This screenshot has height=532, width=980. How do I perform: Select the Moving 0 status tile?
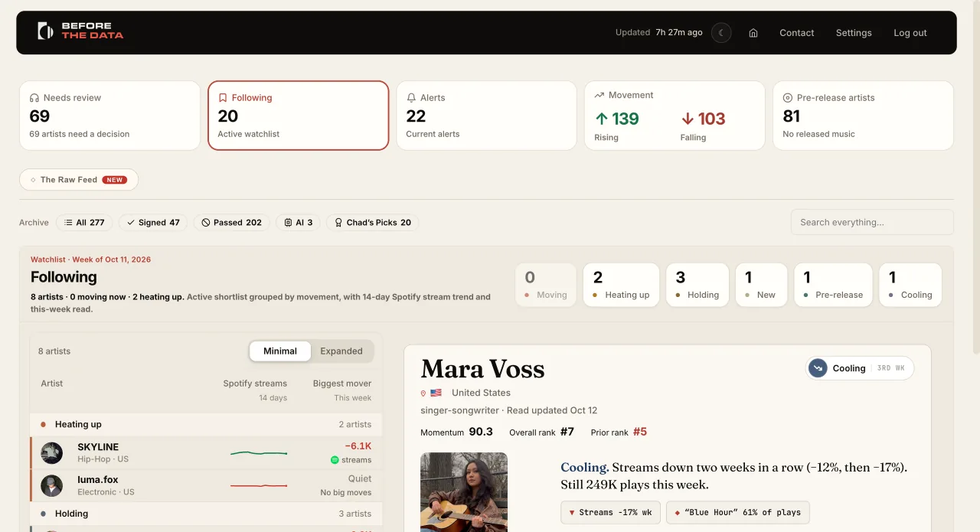546,285
